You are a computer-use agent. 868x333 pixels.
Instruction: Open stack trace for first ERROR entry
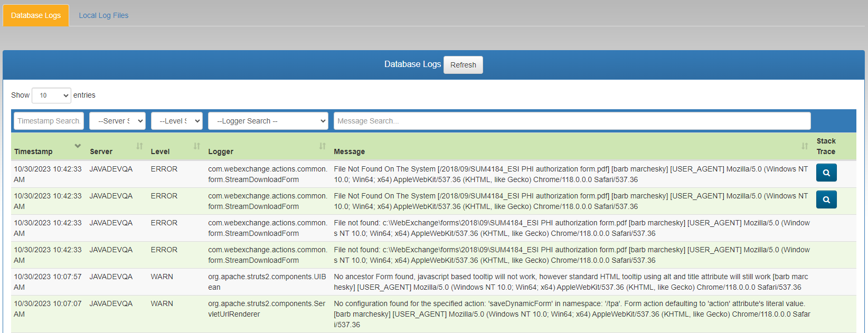[826, 173]
